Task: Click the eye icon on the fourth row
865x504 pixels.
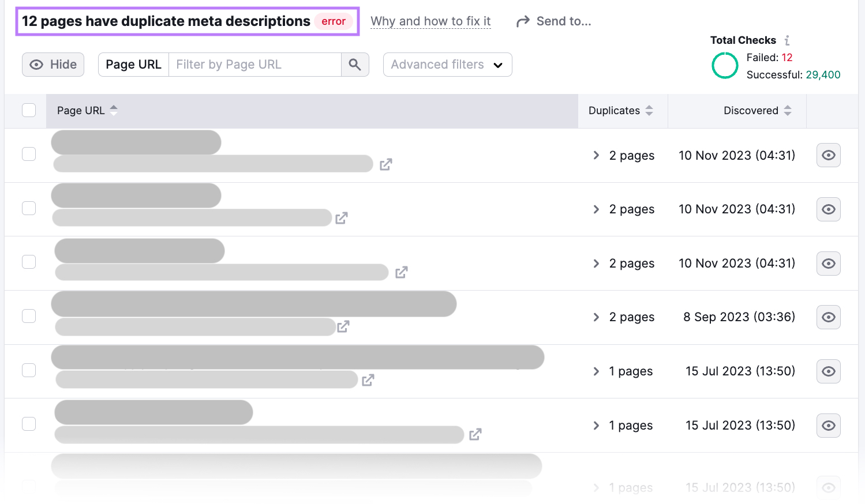Action: [x=828, y=317]
